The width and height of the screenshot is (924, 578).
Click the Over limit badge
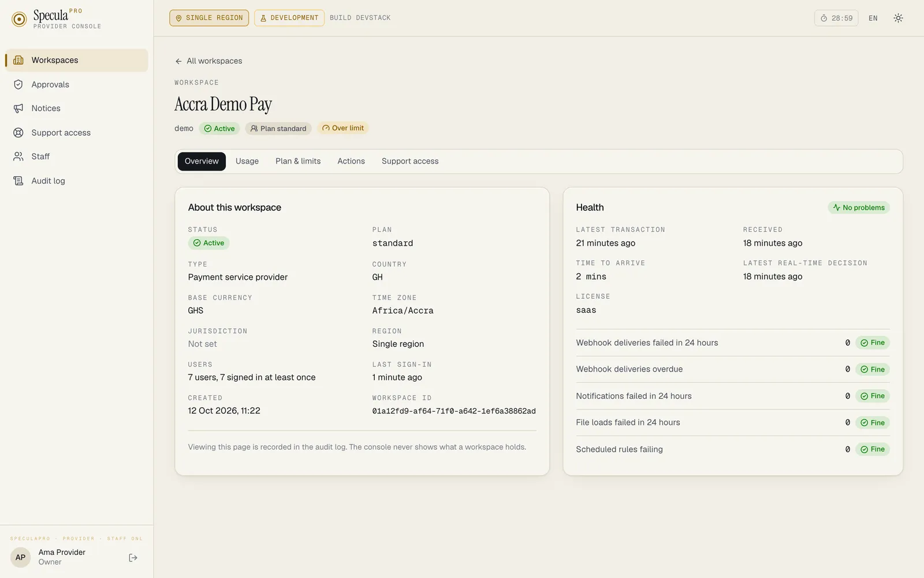pos(343,128)
